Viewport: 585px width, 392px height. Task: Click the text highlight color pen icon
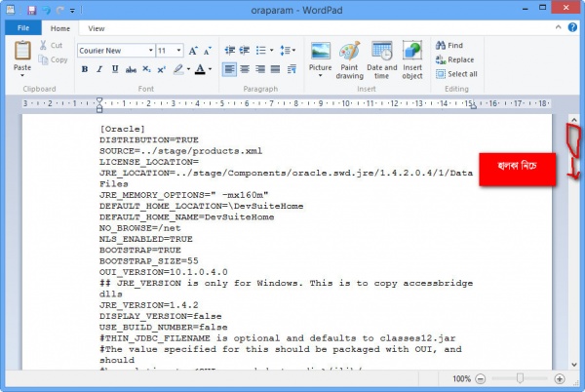[x=178, y=69]
